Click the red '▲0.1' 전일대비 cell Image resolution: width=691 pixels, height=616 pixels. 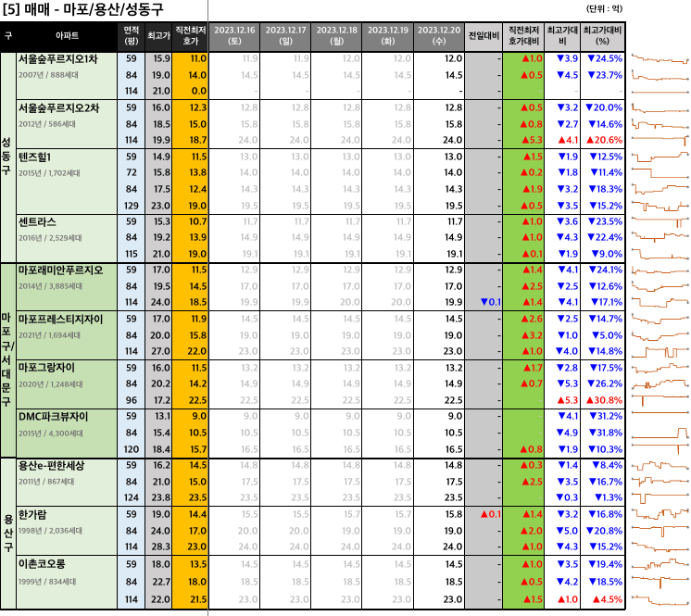(484, 515)
